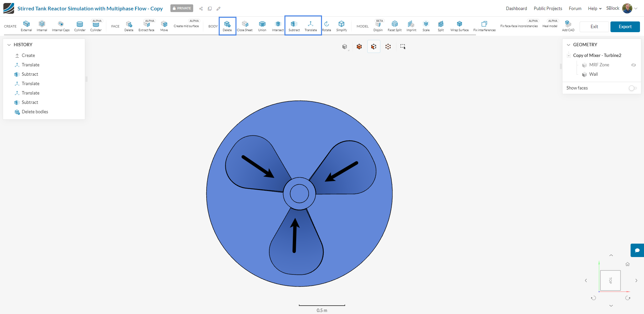
Task: Click the Subtract body tool
Action: pos(294,26)
